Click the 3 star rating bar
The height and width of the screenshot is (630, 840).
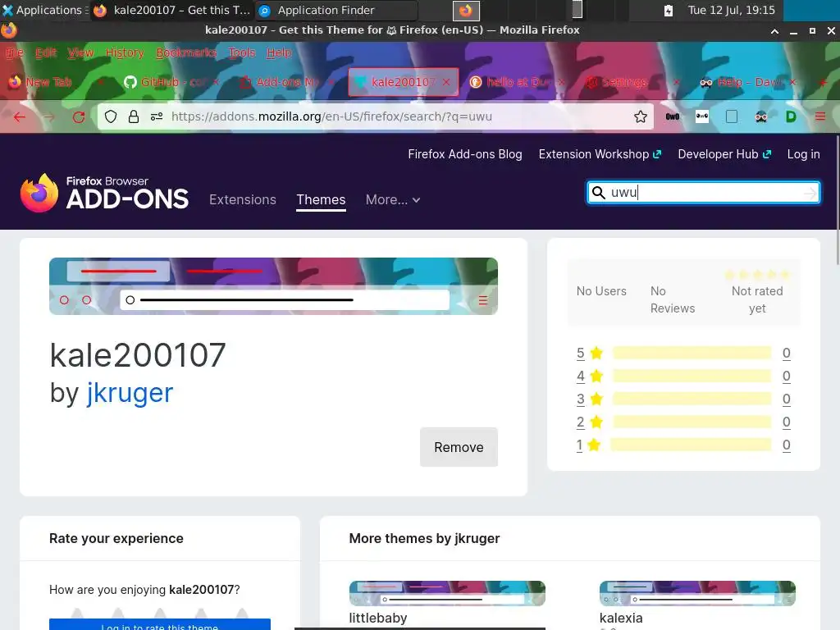[692, 399]
